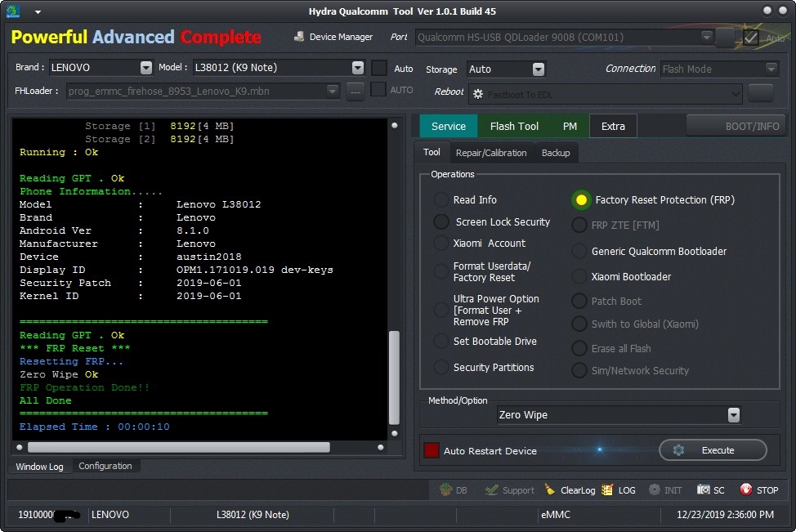Screen dimensions: 796x532
Task: Select Patch Boot option
Action: 579,301
